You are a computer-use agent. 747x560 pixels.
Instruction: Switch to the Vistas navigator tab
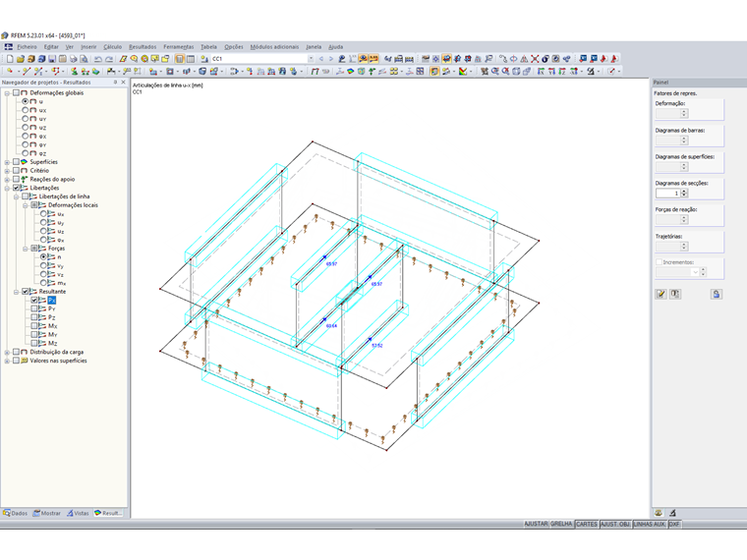click(x=78, y=513)
